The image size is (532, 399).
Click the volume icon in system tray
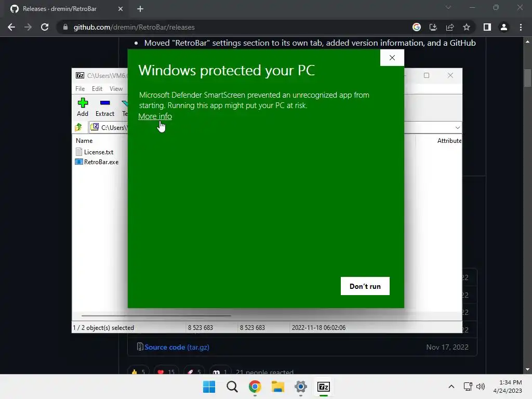[481, 387]
